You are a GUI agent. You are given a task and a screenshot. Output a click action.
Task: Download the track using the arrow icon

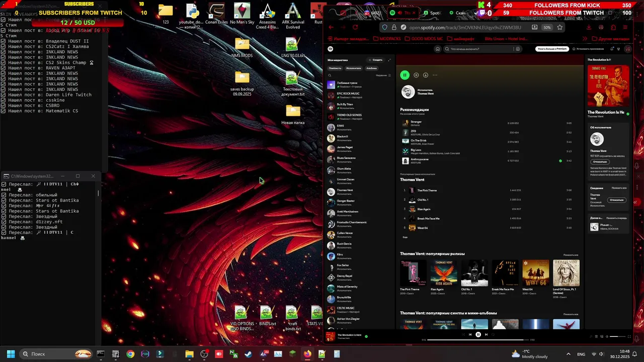(426, 75)
